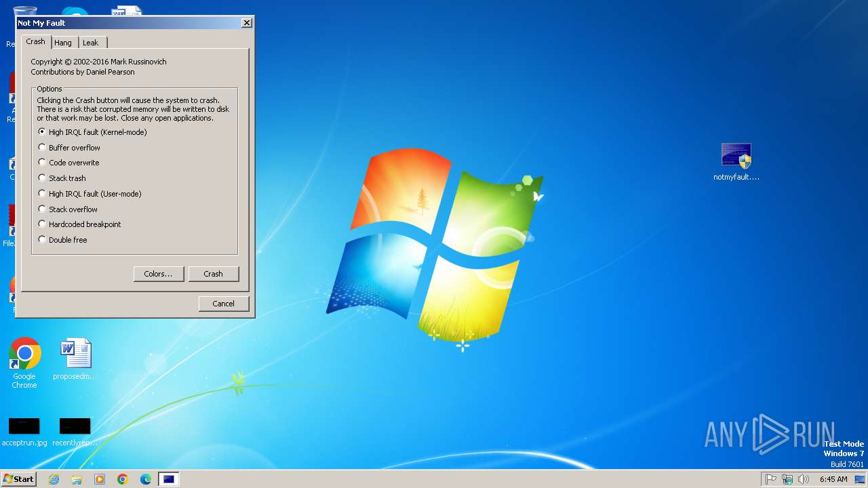Click the Crash button

(x=213, y=274)
